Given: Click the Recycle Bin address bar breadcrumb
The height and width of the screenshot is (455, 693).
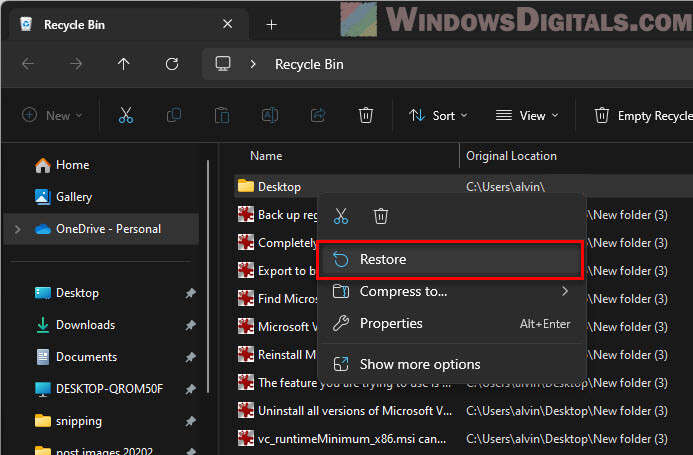Looking at the screenshot, I should (309, 64).
